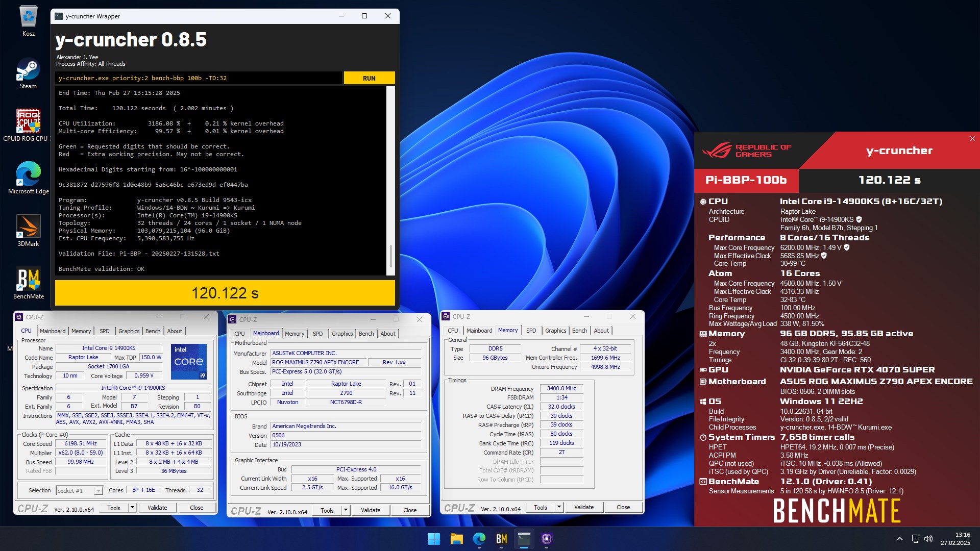The image size is (980, 551).
Task: Switch to SPD tab in CPU-Z CPU window
Action: tap(105, 331)
